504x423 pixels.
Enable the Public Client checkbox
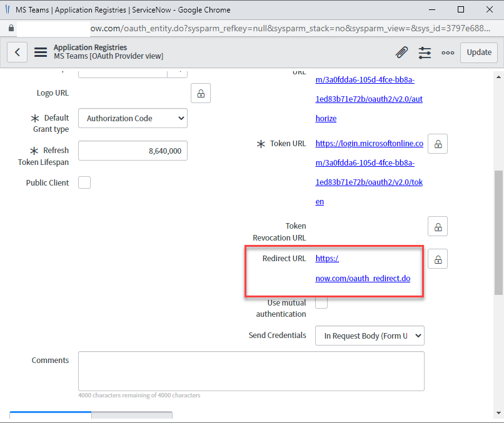pos(84,182)
